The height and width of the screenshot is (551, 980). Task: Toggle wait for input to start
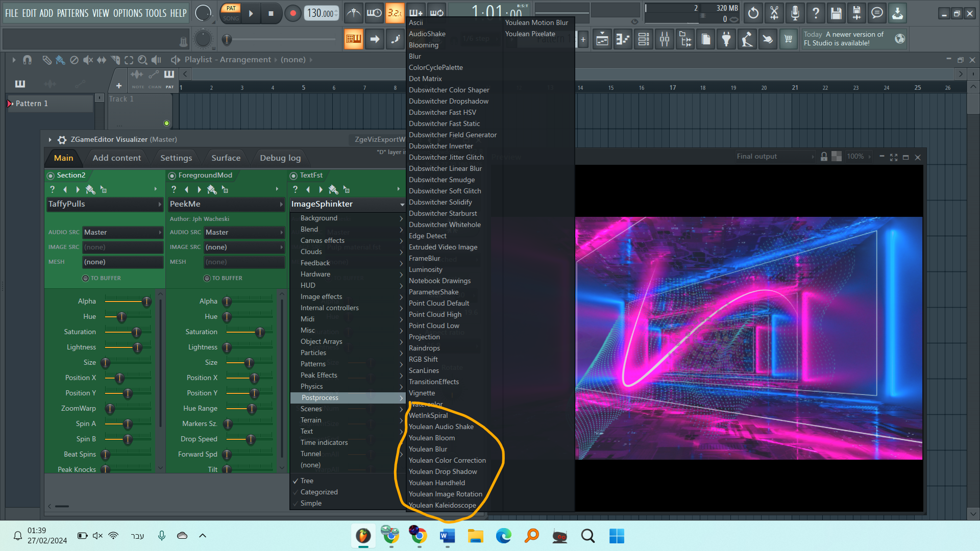[374, 13]
